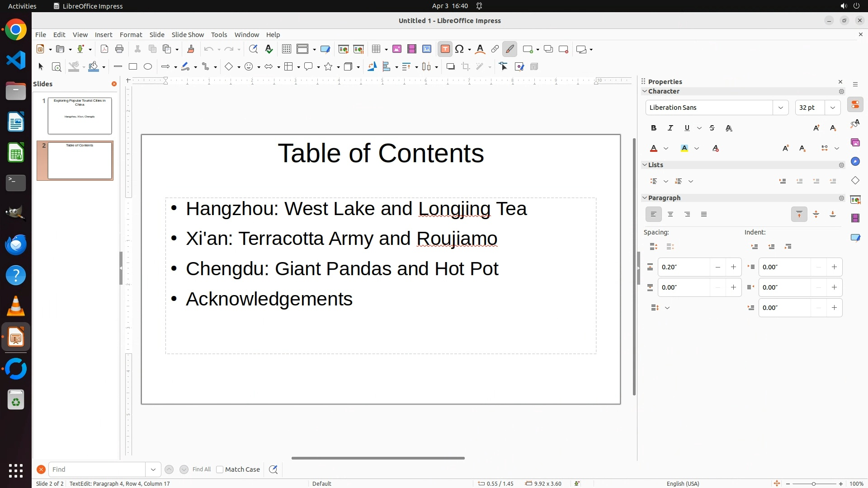Click the Display Grid icon

pos(286,49)
